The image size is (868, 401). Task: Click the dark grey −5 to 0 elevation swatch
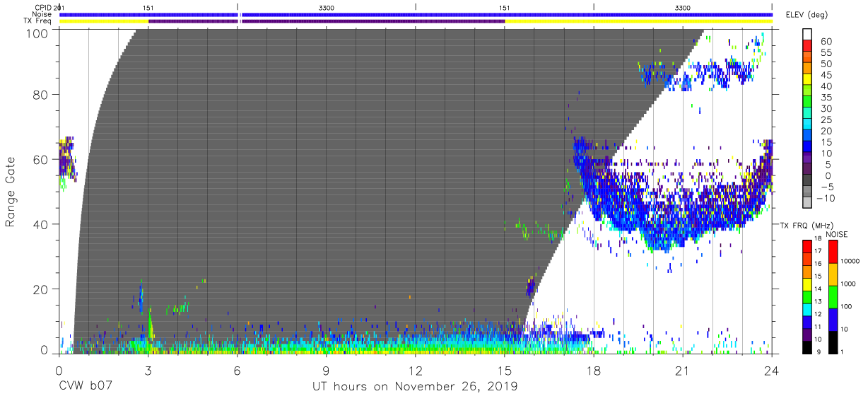click(808, 181)
